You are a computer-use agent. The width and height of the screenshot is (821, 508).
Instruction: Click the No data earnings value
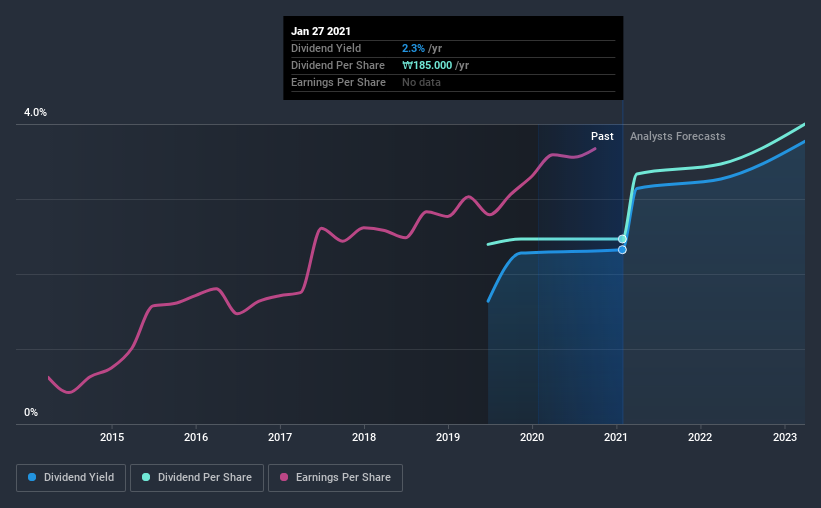pyautogui.click(x=421, y=82)
